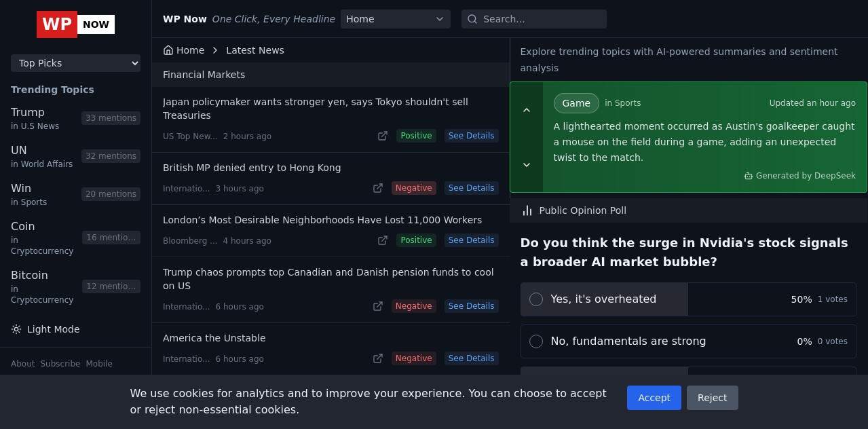This screenshot has height=429, width=868.
Task: Open the Home dropdown in the header
Action: [x=395, y=19]
